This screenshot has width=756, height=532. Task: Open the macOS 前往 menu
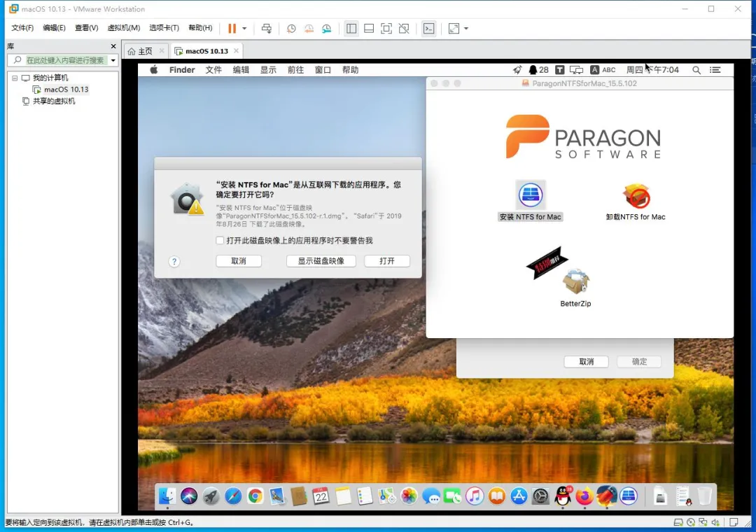295,70
